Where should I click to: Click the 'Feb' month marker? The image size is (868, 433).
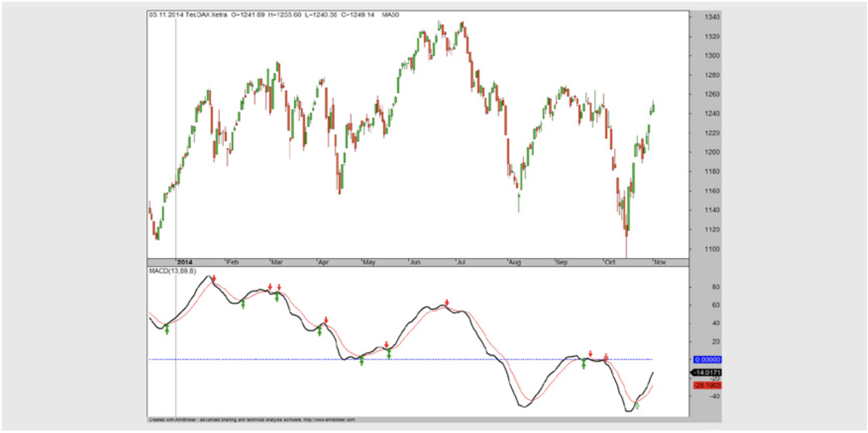point(232,262)
